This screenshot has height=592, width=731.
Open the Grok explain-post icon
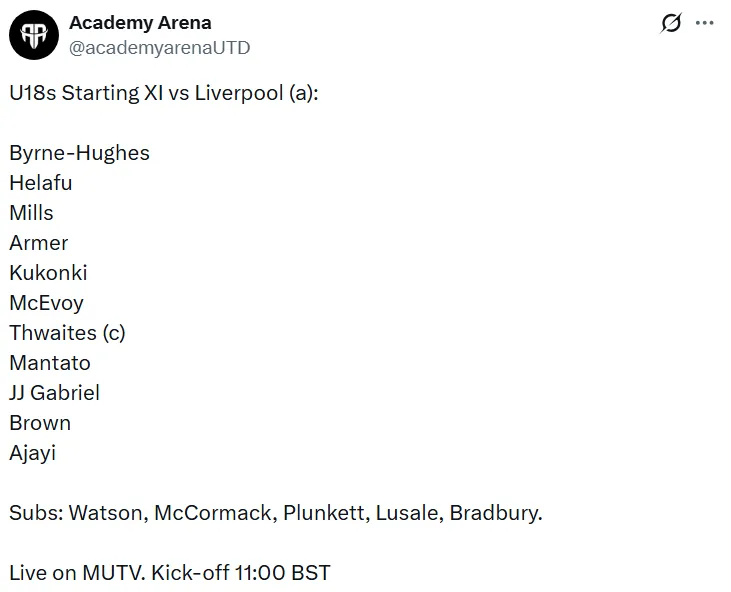[x=671, y=24]
